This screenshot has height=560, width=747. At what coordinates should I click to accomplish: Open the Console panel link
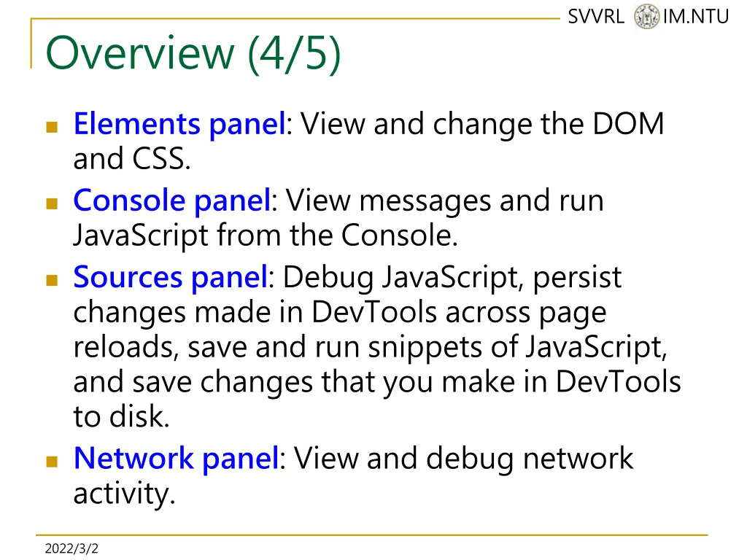(172, 201)
